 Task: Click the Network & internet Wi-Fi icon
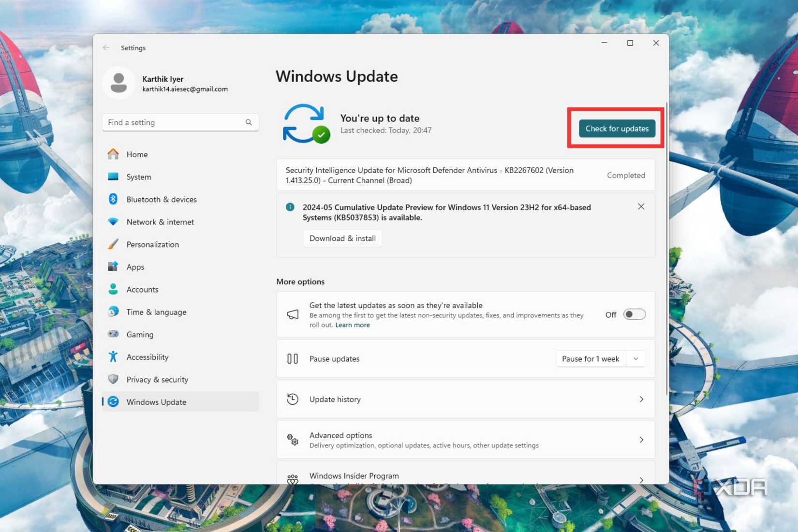113,222
